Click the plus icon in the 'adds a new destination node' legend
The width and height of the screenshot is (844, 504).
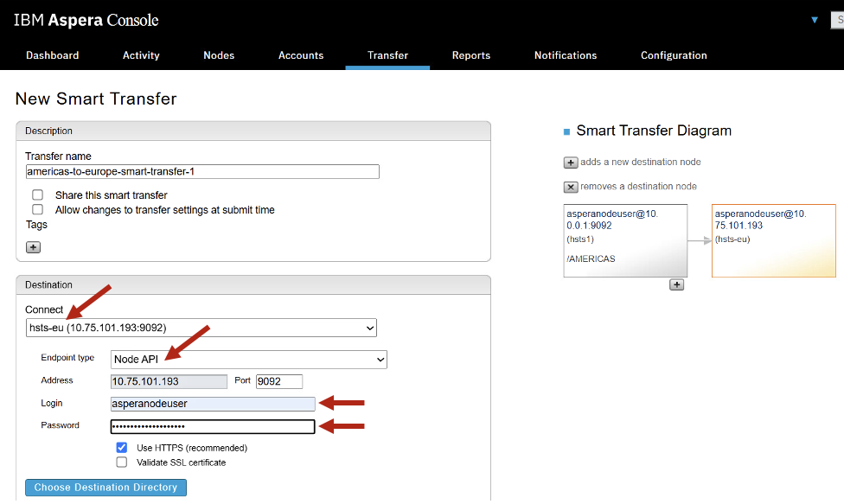pos(571,163)
